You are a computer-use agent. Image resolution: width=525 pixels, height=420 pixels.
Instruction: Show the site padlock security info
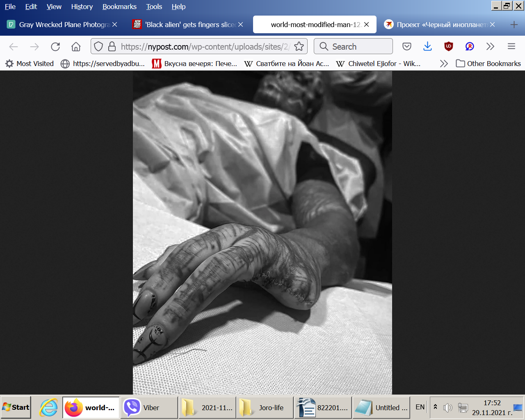click(112, 47)
